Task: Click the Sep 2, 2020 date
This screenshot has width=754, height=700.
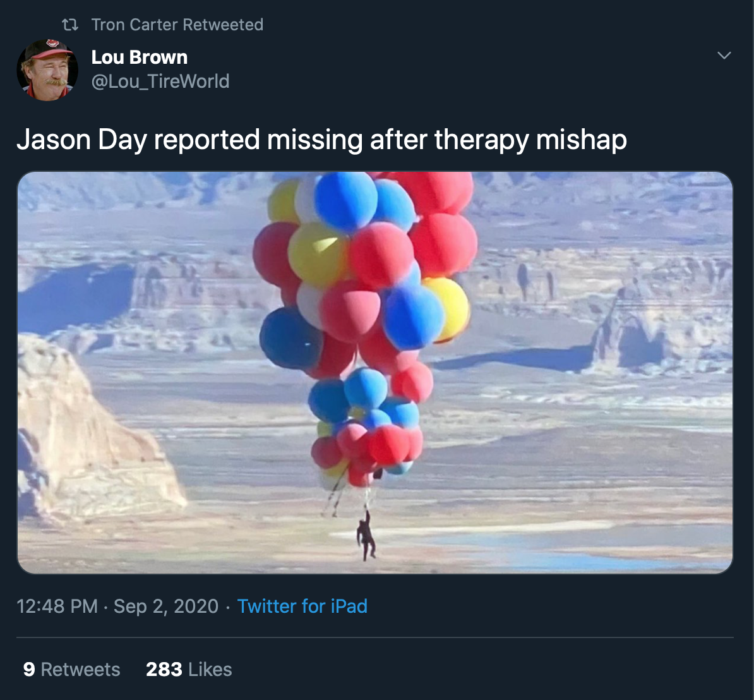Action: 166,606
